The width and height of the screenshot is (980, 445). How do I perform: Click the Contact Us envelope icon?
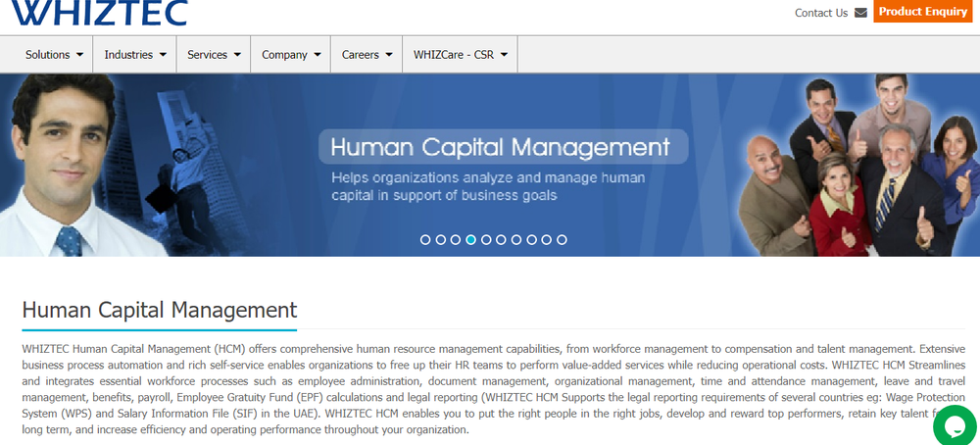tap(860, 13)
